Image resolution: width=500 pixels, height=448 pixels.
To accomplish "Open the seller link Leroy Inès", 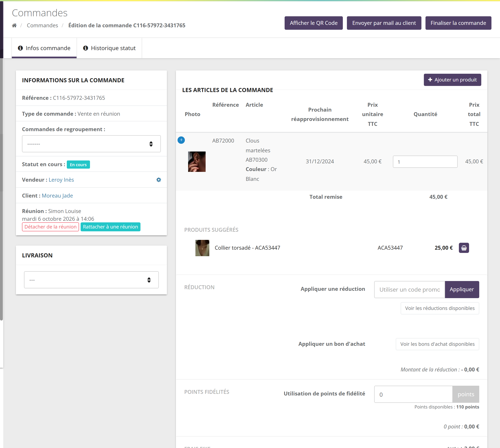I will point(61,180).
